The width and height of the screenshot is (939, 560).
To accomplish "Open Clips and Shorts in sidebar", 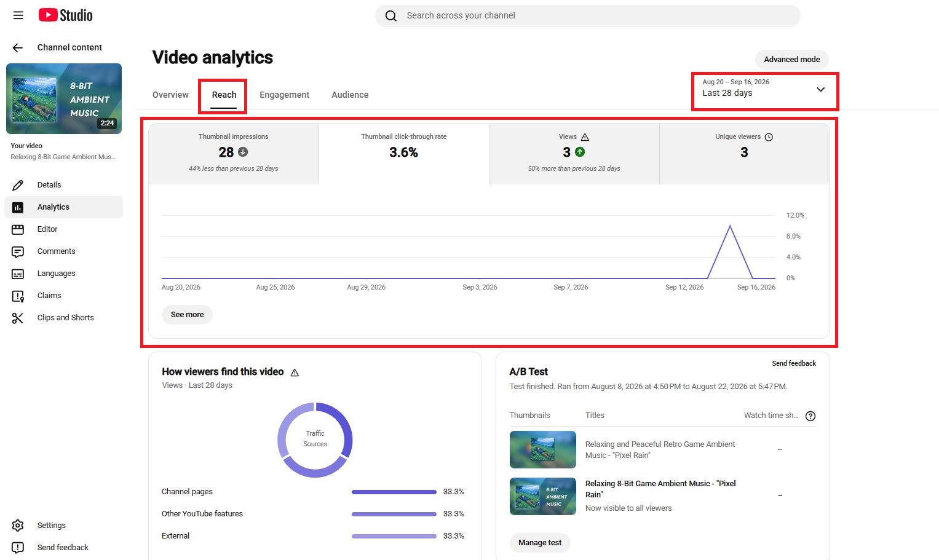I will (x=63, y=318).
